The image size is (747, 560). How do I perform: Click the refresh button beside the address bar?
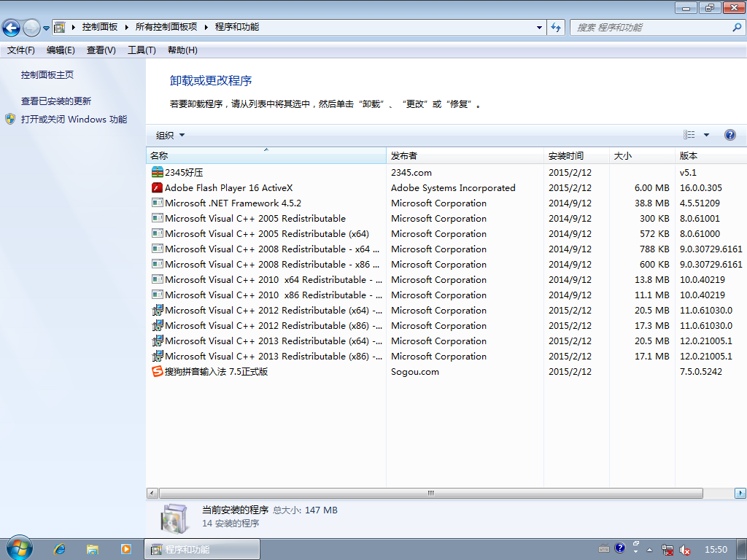(x=556, y=27)
